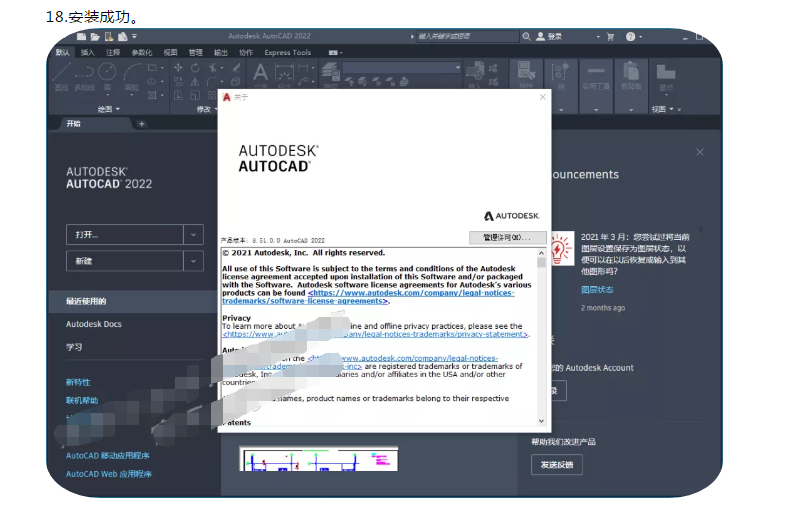Screen dimensions: 808x506
Task: Select the Copy tool in Modify panel
Action: pyautogui.click(x=178, y=81)
